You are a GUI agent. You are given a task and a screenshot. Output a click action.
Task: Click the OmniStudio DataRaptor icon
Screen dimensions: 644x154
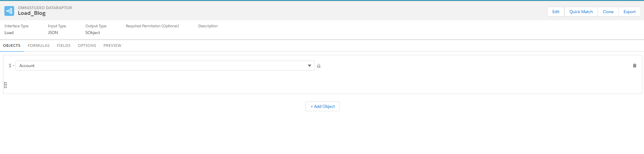[9, 11]
